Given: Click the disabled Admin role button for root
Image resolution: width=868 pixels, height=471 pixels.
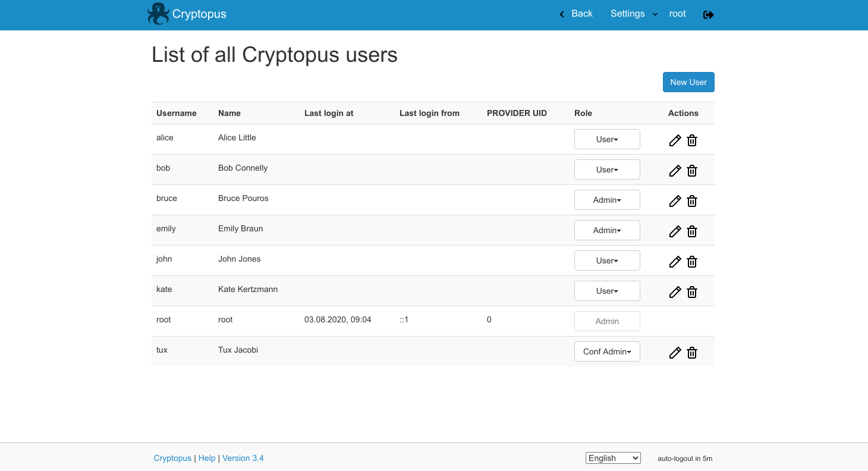Looking at the screenshot, I should pyautogui.click(x=607, y=321).
